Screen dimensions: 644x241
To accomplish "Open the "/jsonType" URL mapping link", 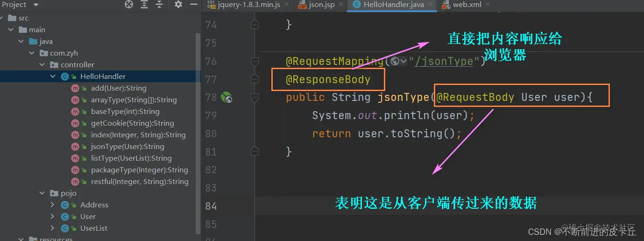I will pos(444,61).
